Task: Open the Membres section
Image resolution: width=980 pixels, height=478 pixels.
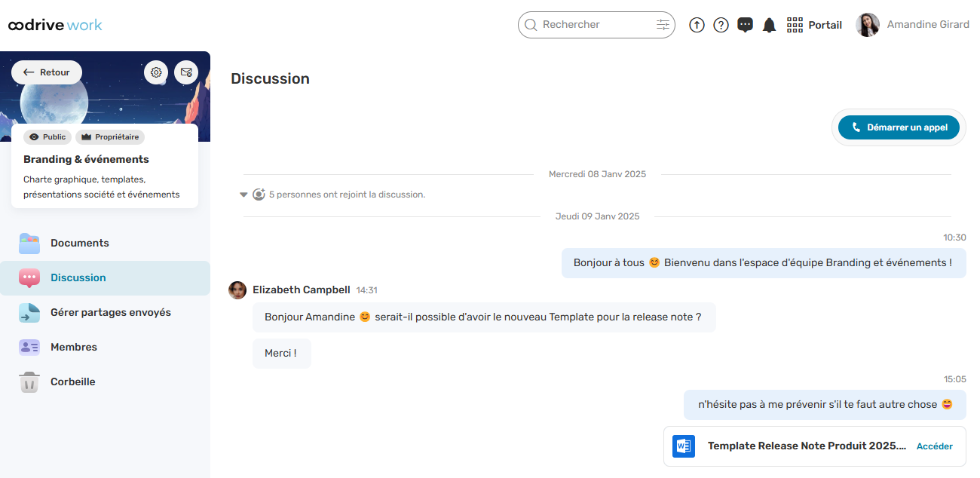Action: (x=74, y=347)
